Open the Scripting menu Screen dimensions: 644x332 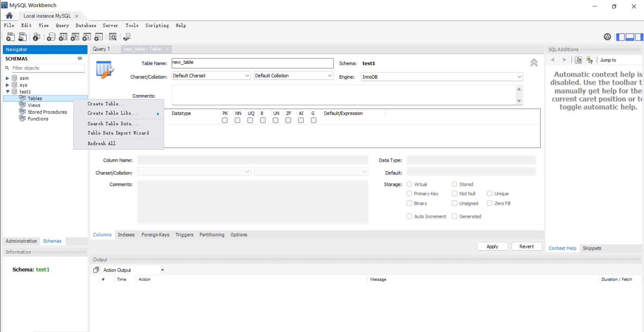(x=157, y=26)
